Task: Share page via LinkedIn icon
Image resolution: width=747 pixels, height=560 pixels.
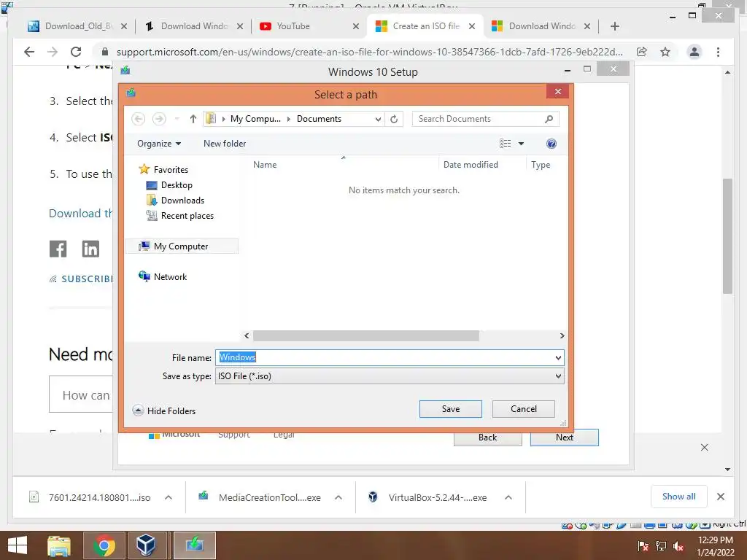Action: click(90, 249)
